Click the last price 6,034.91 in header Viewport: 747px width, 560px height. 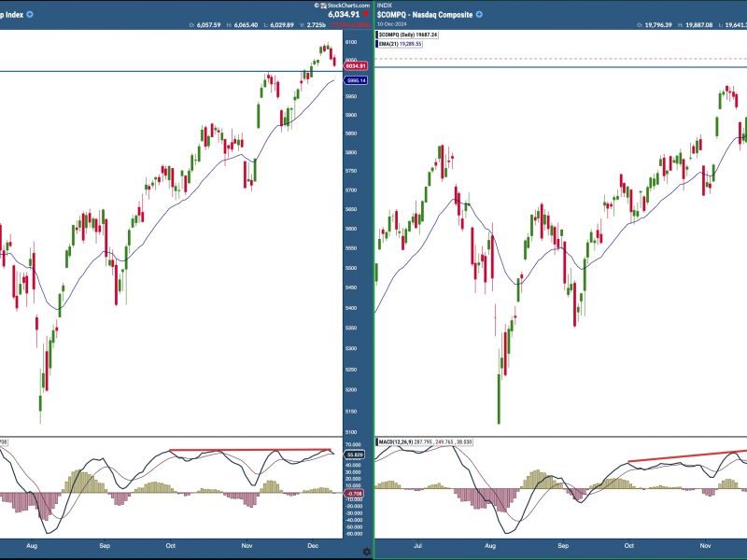coord(344,14)
